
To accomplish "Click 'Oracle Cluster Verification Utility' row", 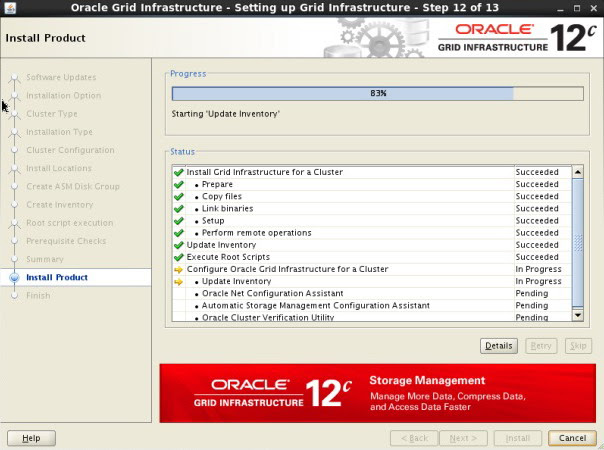I will coord(372,317).
